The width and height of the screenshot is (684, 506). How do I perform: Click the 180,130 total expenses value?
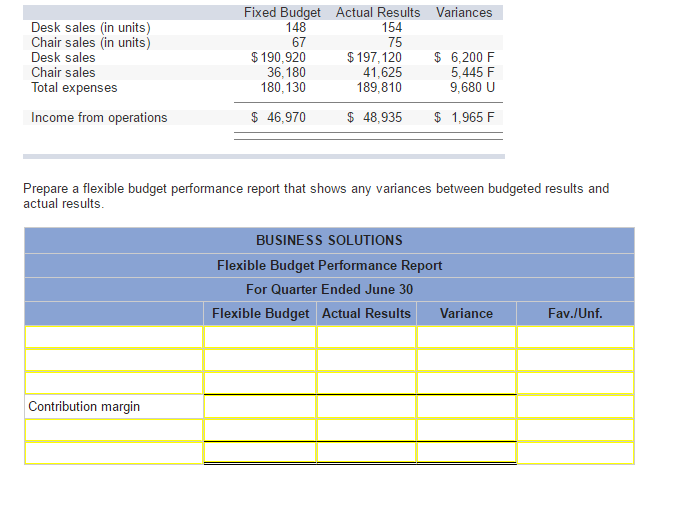pyautogui.click(x=284, y=88)
